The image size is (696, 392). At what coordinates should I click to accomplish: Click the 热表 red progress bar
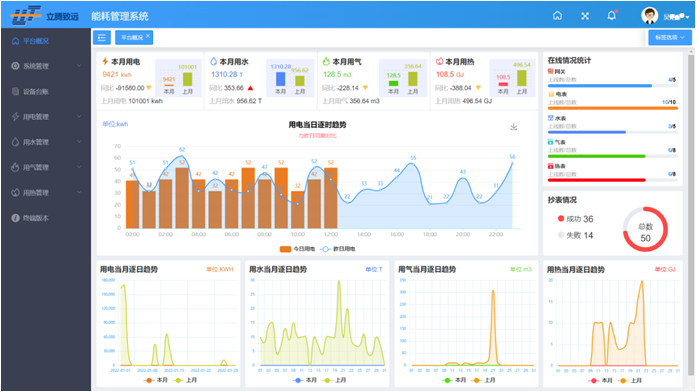[612, 180]
